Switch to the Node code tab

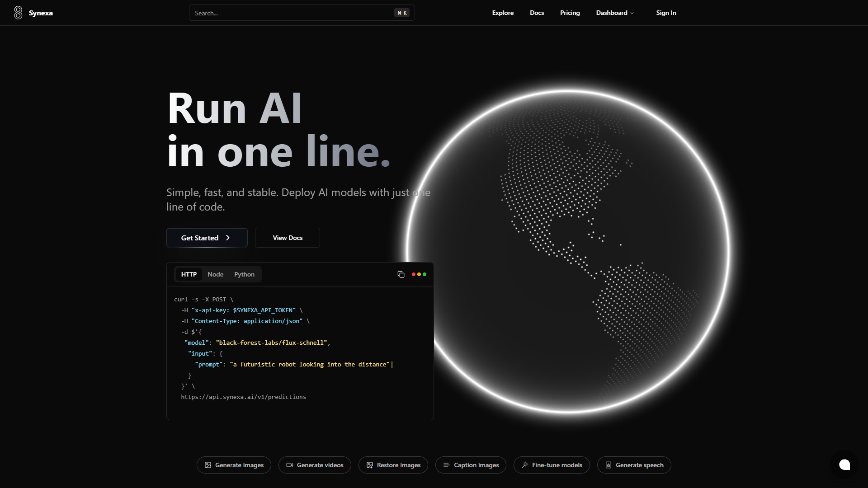[216, 274]
